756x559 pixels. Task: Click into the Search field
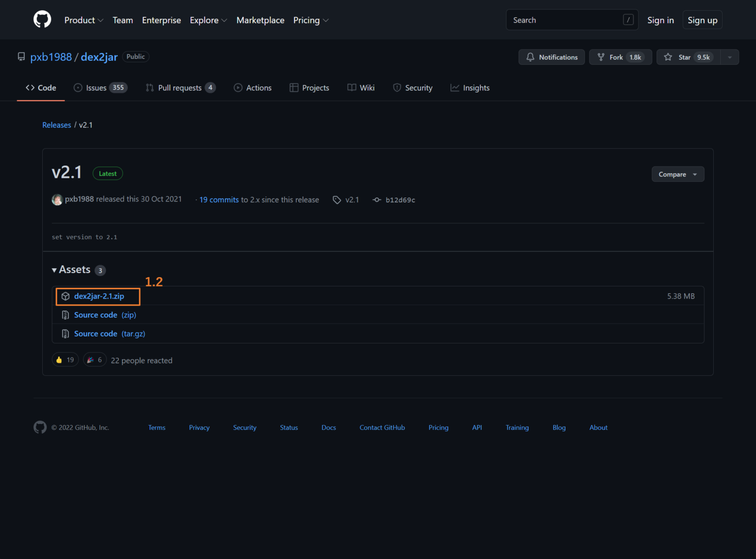[566, 20]
